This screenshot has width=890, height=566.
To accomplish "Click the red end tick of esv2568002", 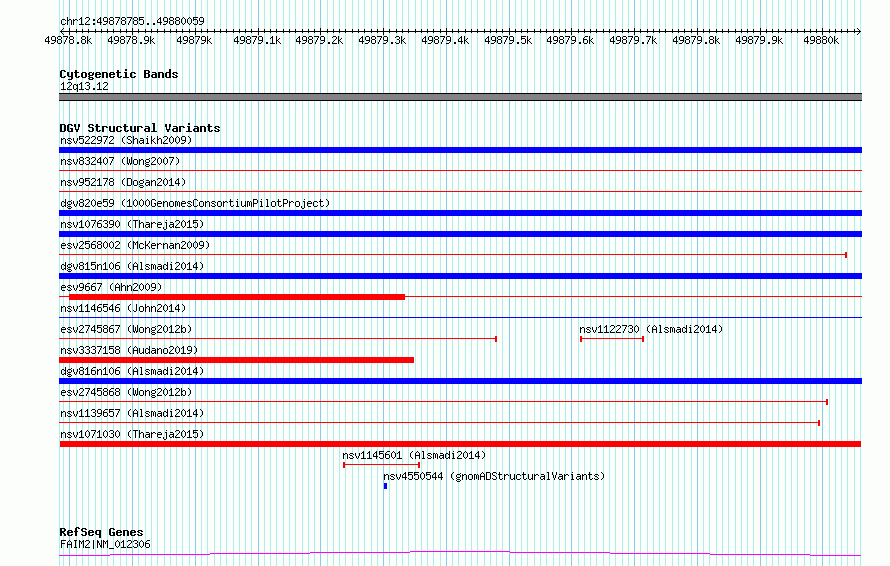I will (846, 255).
